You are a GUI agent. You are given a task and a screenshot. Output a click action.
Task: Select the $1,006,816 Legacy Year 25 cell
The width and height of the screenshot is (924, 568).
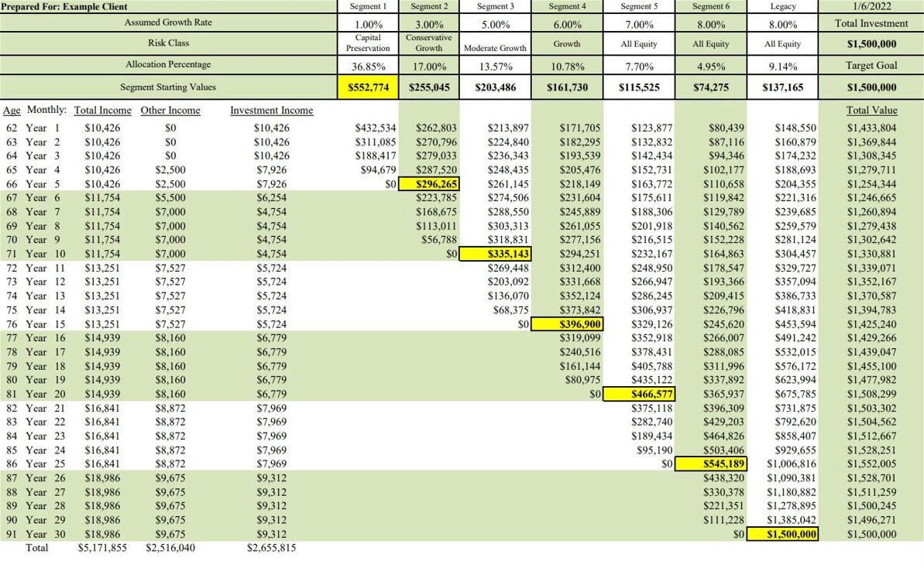pyautogui.click(x=792, y=464)
